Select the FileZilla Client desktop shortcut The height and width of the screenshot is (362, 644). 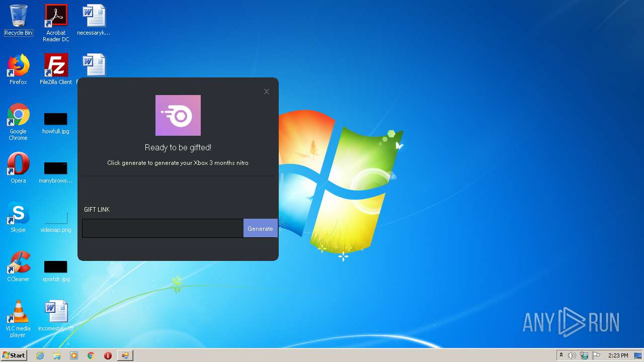click(x=56, y=69)
